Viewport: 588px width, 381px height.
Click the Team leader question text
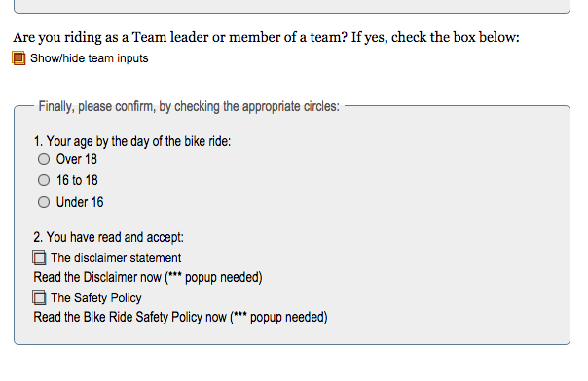(x=266, y=37)
